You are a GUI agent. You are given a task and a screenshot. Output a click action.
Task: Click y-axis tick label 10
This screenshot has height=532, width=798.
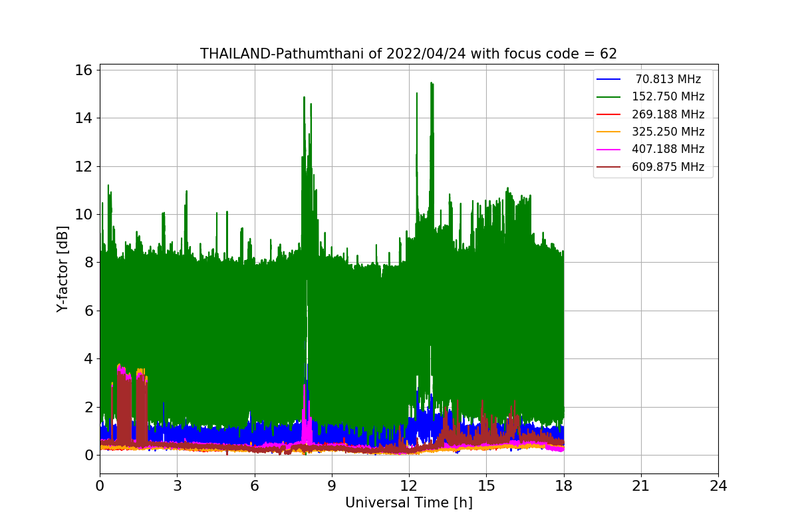click(x=84, y=214)
